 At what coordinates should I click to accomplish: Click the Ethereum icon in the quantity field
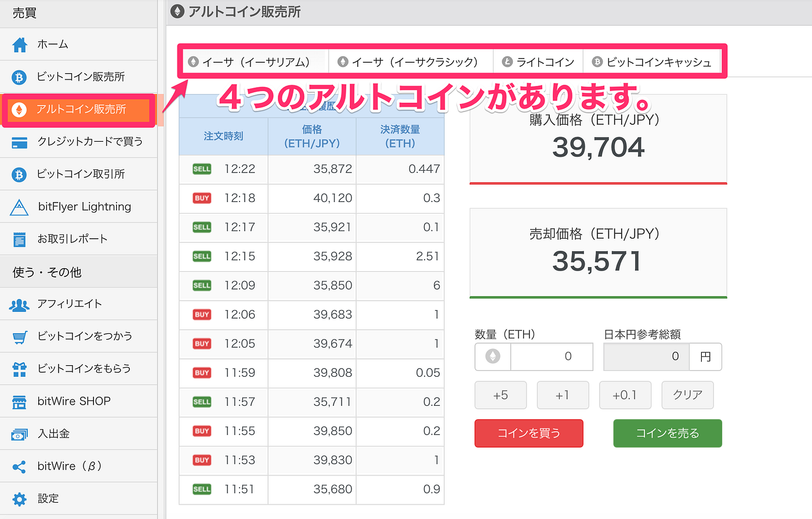[x=493, y=356]
